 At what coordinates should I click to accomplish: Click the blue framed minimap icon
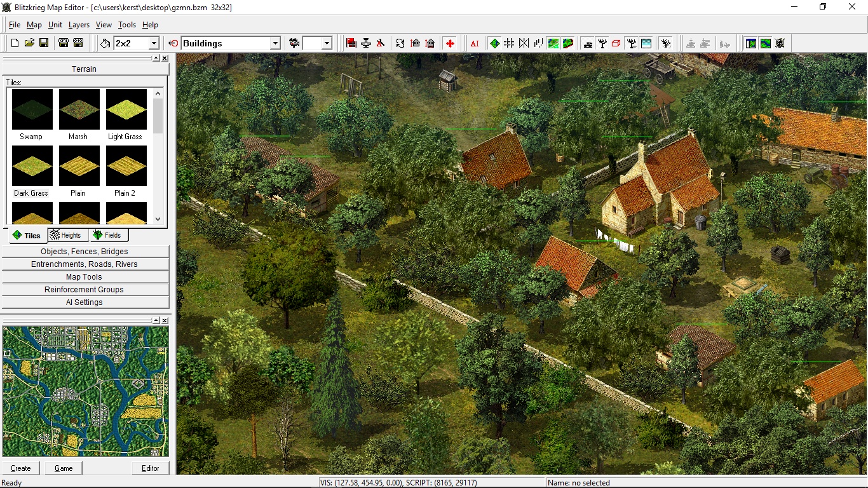[x=751, y=43]
